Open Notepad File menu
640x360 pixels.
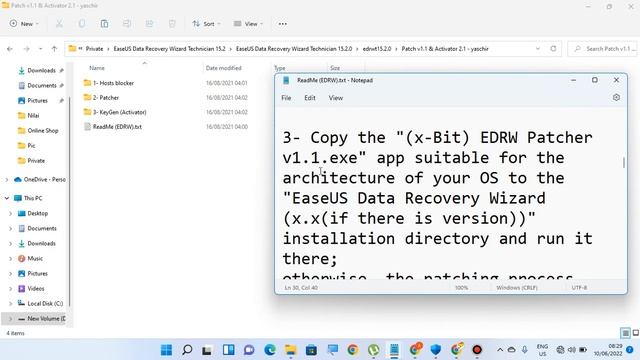coord(286,98)
